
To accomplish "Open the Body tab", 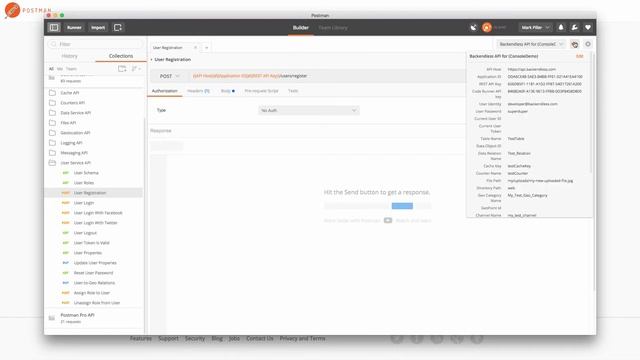I will click(x=228, y=91).
